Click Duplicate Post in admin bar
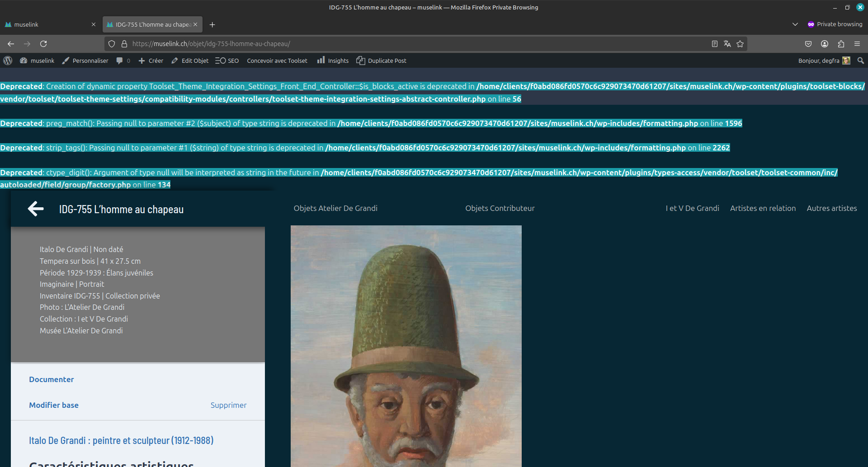 382,61
